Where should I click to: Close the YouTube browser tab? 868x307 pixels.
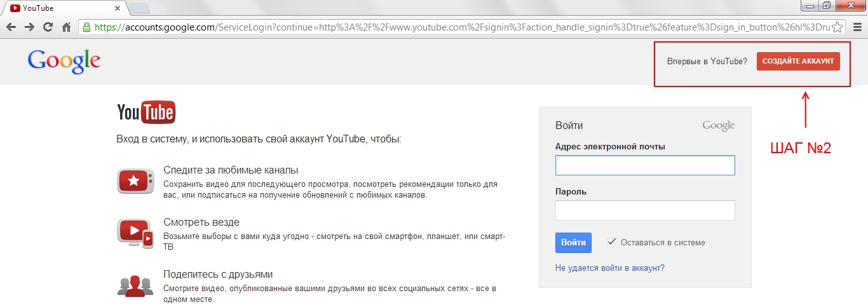pyautogui.click(x=117, y=8)
